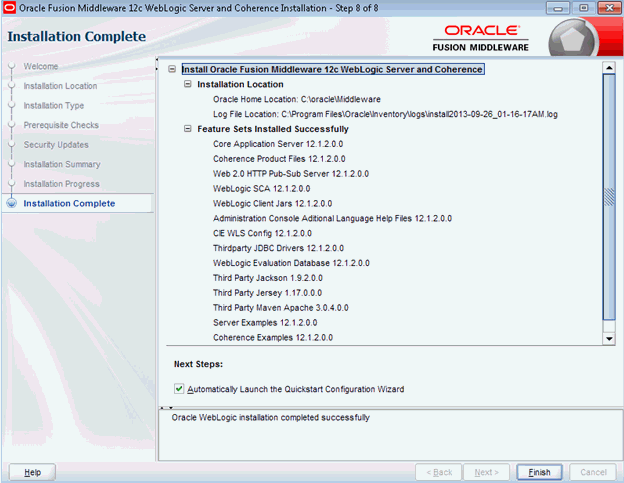Uncheck Automatically Launch the Quickstart Configuration Wizard

point(179,389)
